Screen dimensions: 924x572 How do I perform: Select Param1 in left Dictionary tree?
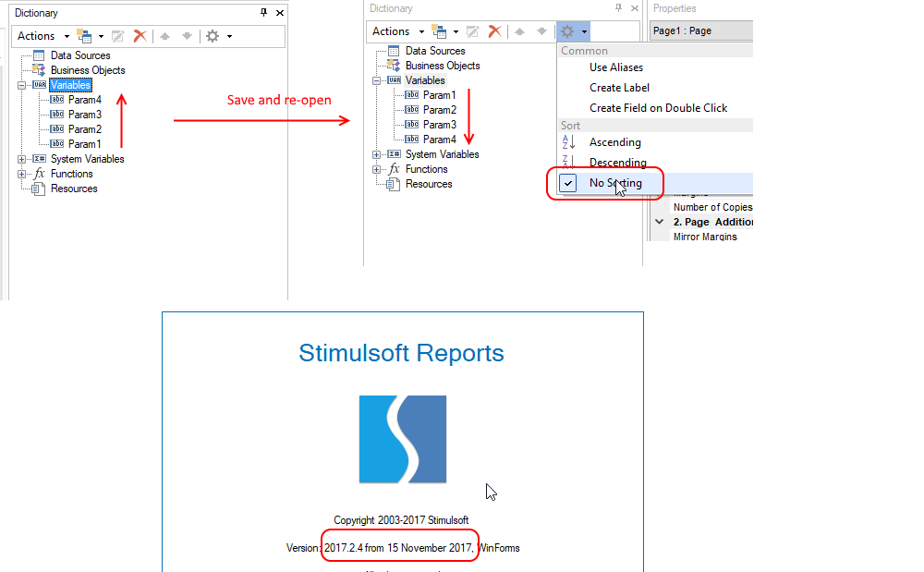tap(84, 144)
